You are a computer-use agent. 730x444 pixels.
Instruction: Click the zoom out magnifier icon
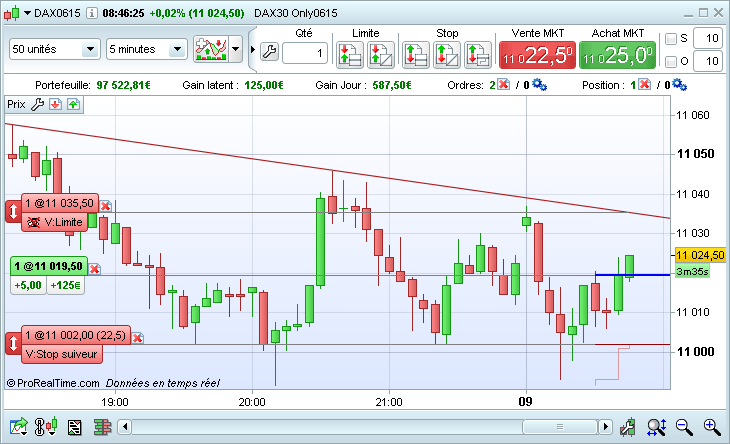[x=685, y=427]
